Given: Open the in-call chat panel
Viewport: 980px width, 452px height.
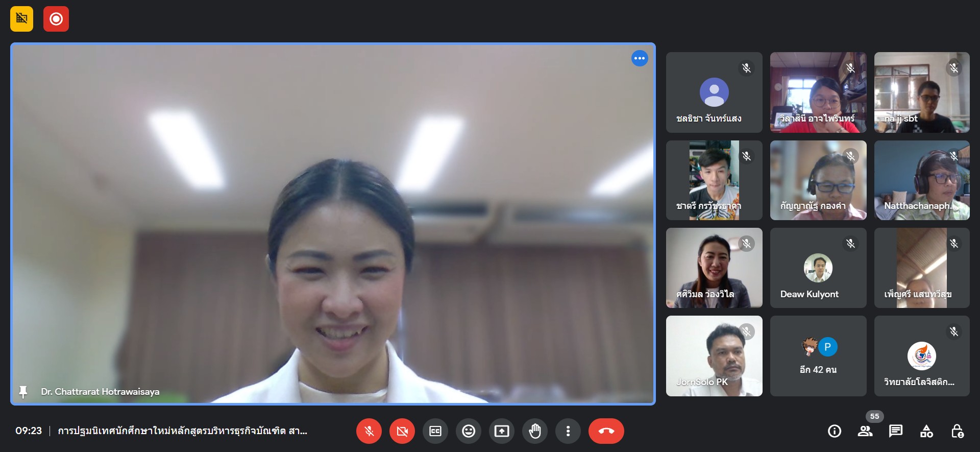Looking at the screenshot, I should pos(895,431).
